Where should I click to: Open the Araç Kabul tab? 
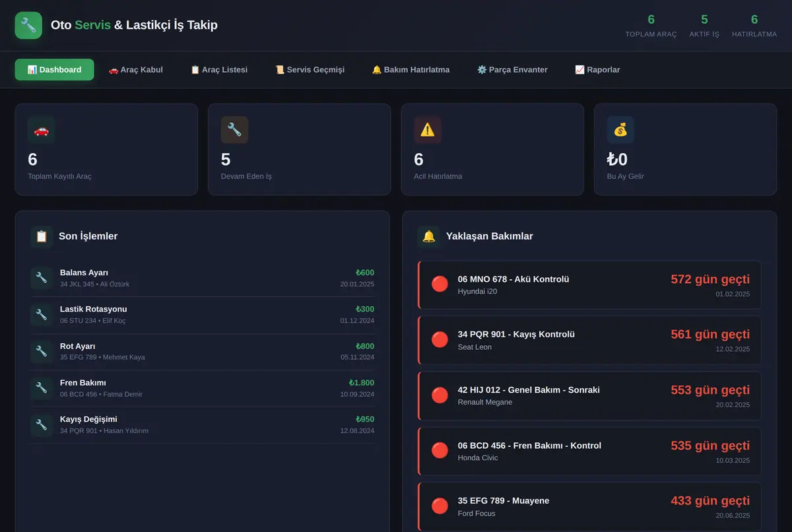pos(135,69)
